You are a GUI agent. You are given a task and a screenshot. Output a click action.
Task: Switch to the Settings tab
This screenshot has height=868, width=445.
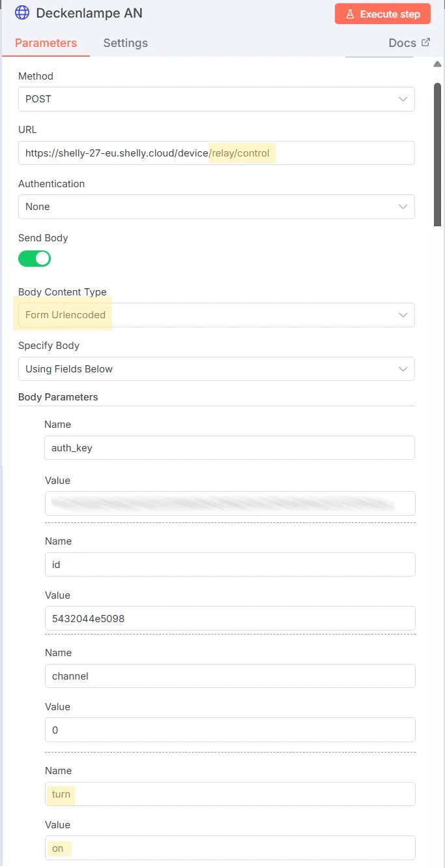point(125,43)
